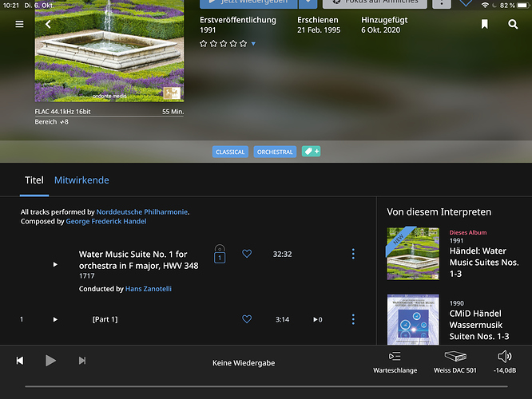Switch to the Mitwirkende tab
Screen dimensions: 532x399
81,180
